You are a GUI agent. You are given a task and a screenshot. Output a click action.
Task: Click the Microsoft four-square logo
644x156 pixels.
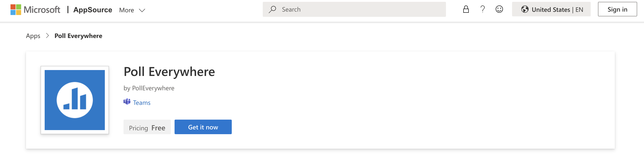pyautogui.click(x=16, y=10)
